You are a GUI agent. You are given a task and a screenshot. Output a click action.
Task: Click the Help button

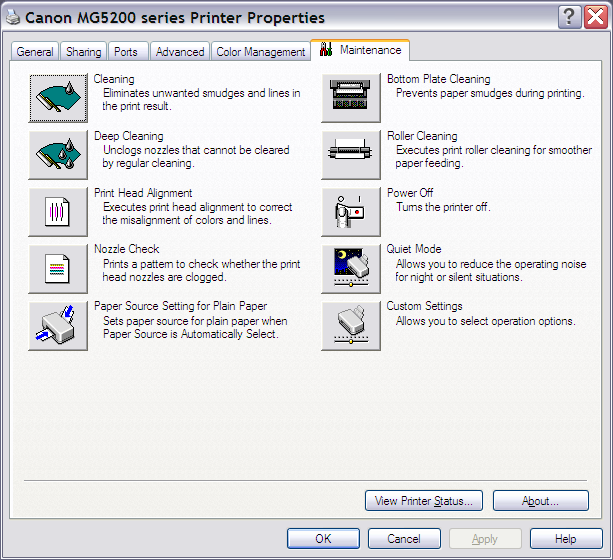point(566,538)
